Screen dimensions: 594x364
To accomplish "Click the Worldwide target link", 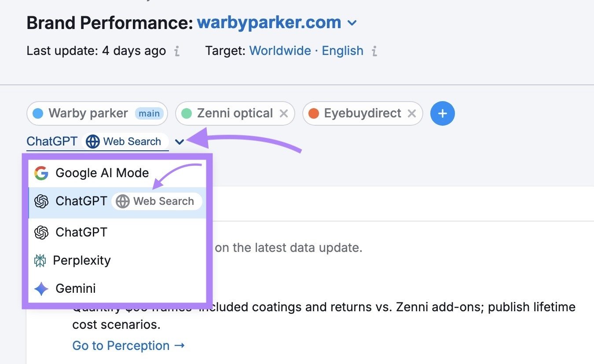I will point(280,51).
